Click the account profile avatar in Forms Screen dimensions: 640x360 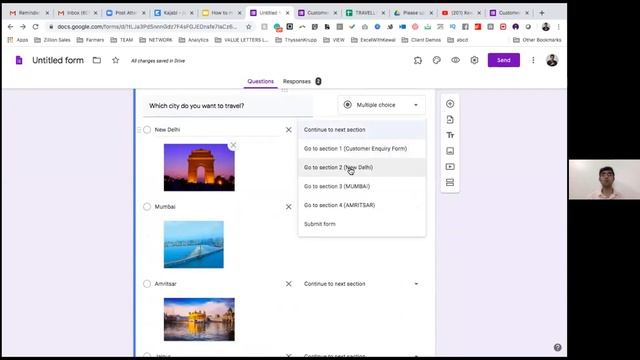coord(552,60)
